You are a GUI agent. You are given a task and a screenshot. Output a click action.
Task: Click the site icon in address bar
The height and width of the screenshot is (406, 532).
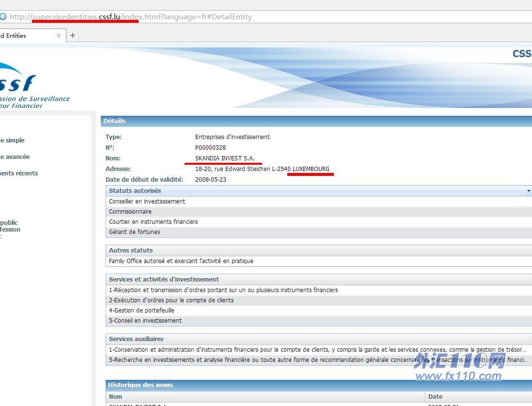click(x=3, y=16)
